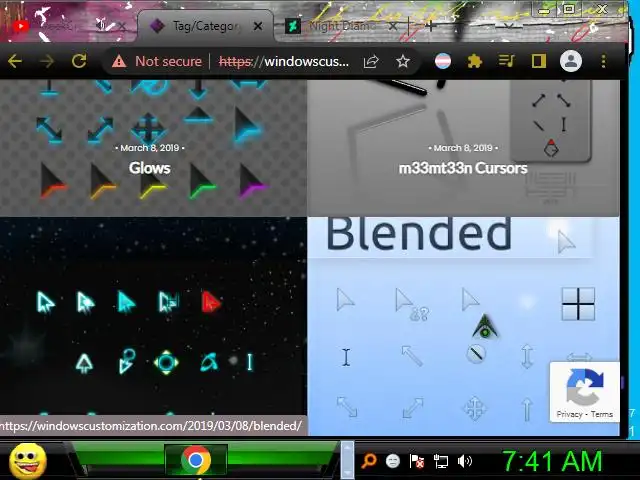Click the 7:41 AM taskbar clock
This screenshot has width=640, height=480.
click(552, 461)
